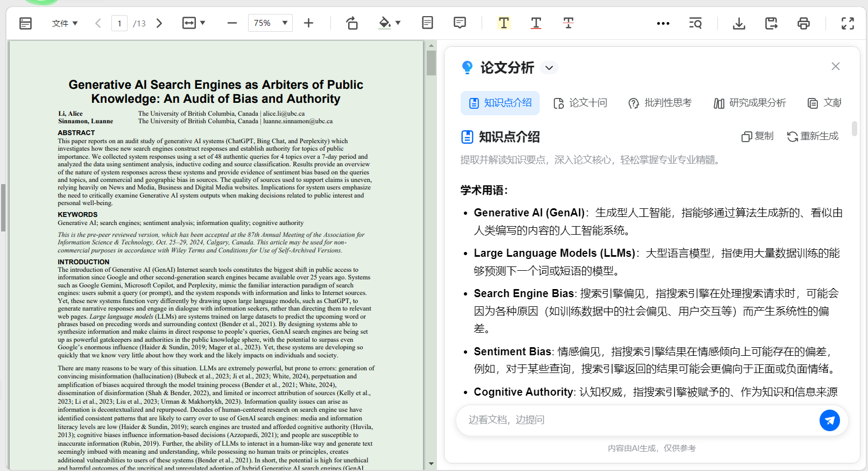Close the 论文分析 panel

coord(835,66)
